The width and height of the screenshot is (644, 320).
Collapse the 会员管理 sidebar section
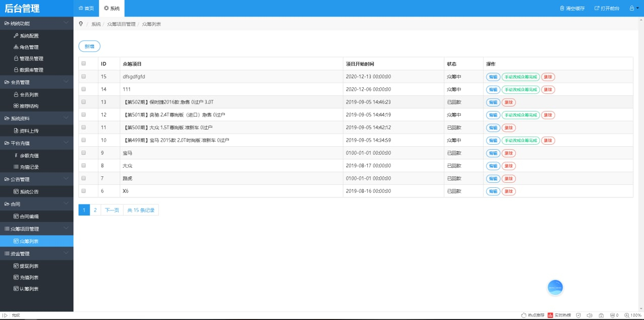point(66,82)
